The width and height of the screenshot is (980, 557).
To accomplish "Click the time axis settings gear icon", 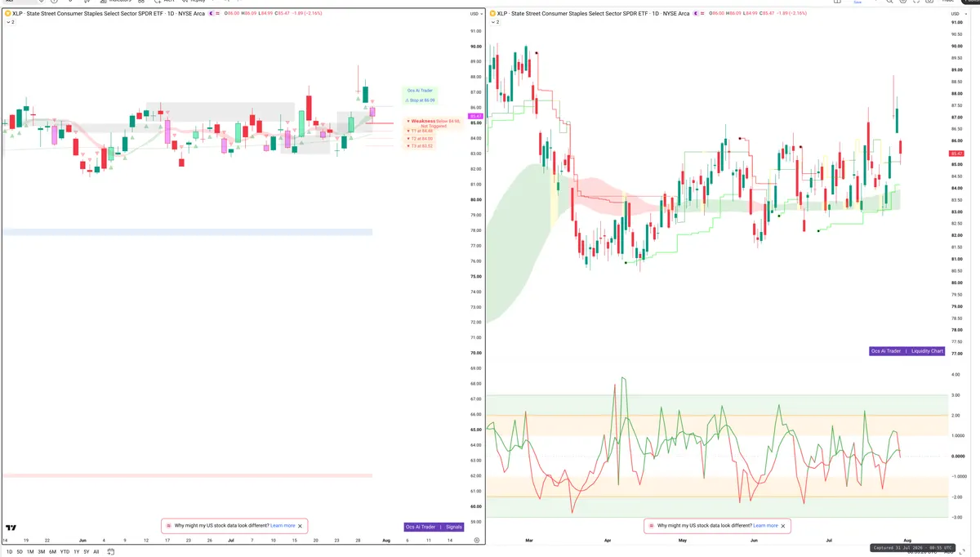I will (476, 541).
